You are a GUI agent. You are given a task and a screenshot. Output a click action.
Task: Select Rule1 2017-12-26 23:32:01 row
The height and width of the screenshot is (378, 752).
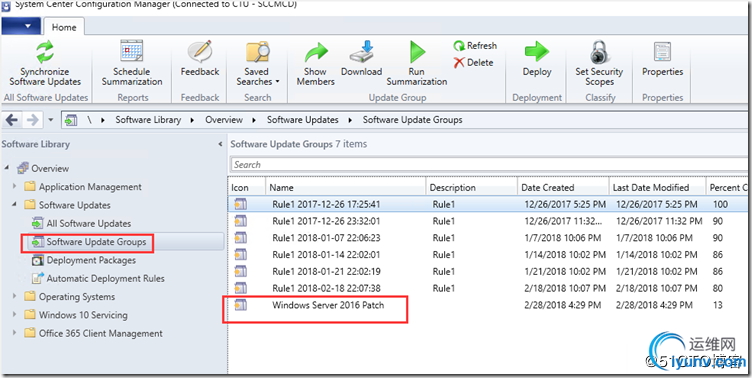[x=488, y=221]
